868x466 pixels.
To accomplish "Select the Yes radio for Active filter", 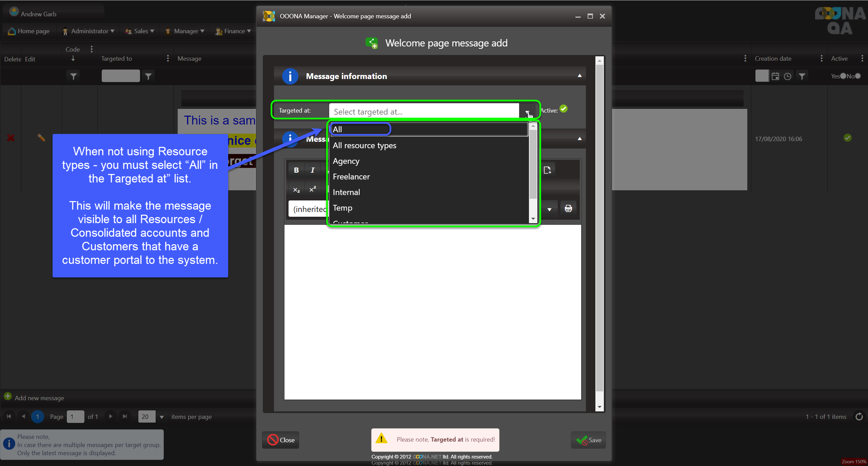I will tap(843, 76).
